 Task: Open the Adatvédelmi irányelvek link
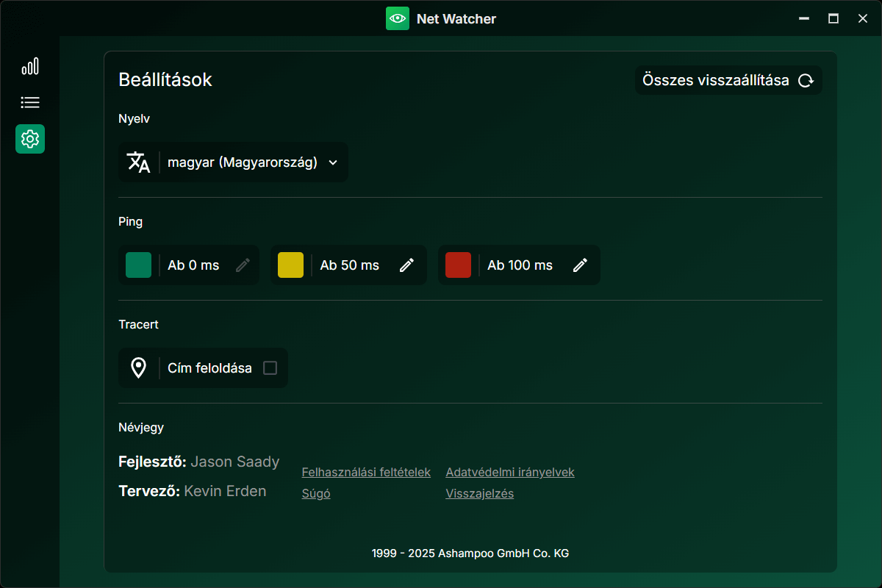click(509, 472)
